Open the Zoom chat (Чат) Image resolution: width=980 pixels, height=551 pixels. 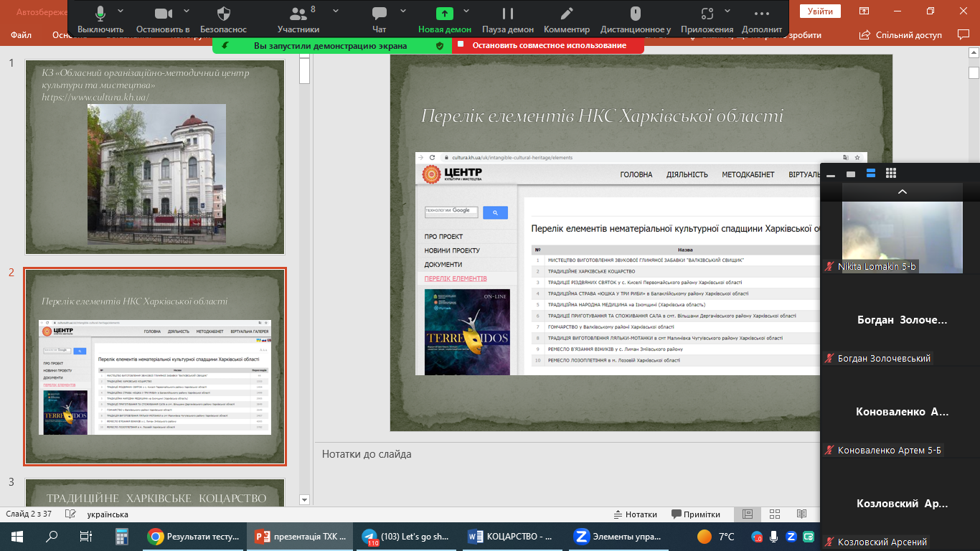[x=380, y=19]
